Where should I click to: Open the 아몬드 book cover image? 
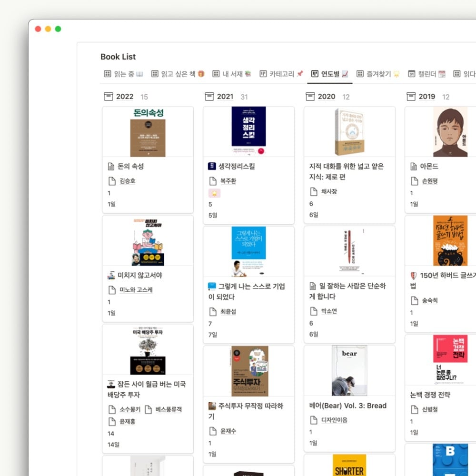click(x=450, y=131)
